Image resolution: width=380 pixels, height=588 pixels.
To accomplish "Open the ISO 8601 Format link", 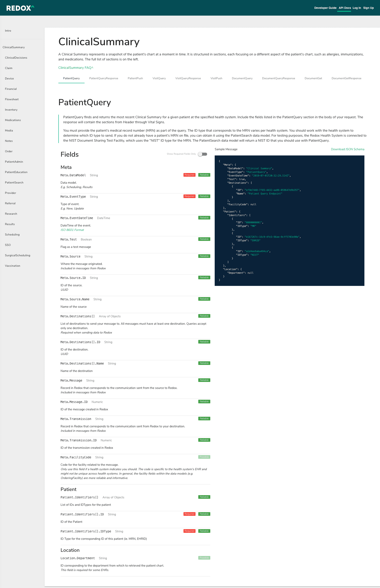I will pos(72,230).
